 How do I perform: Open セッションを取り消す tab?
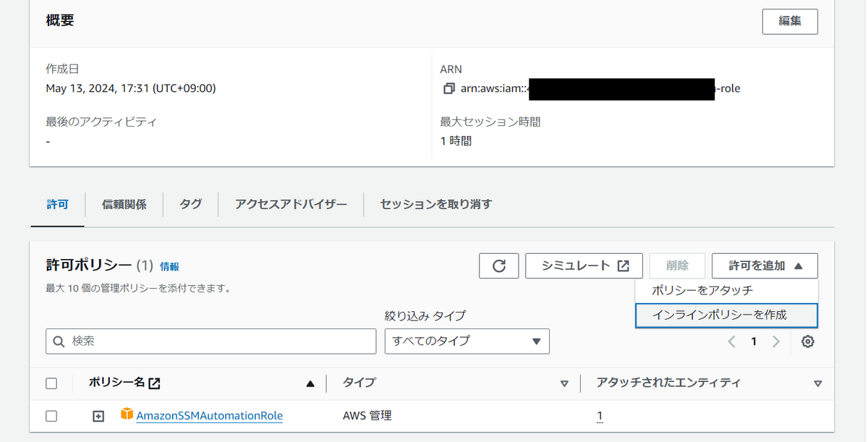436,205
